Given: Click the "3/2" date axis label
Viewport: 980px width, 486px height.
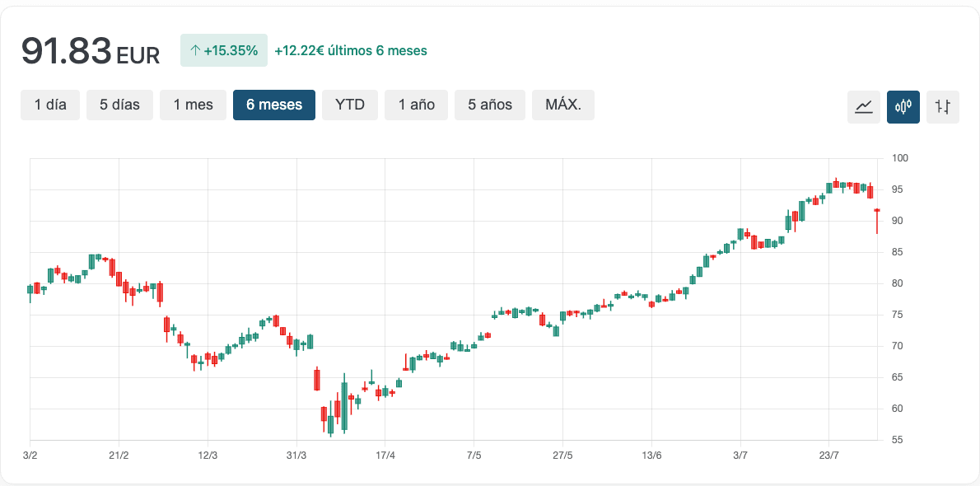Looking at the screenshot, I should click(31, 453).
